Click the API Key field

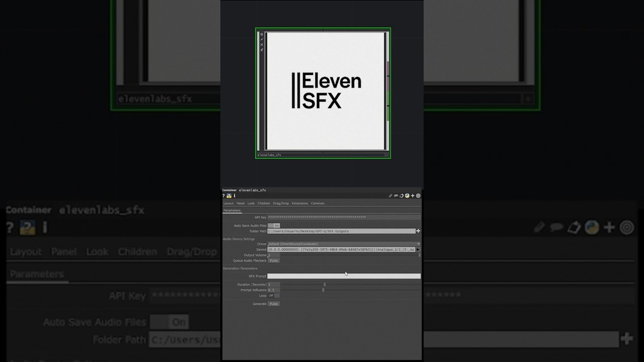click(x=344, y=217)
